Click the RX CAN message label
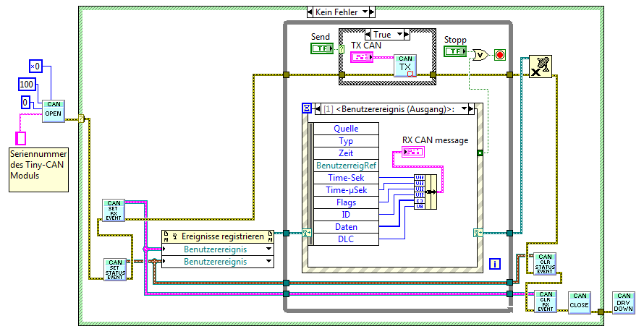The height and width of the screenshot is (334, 644). [435, 140]
